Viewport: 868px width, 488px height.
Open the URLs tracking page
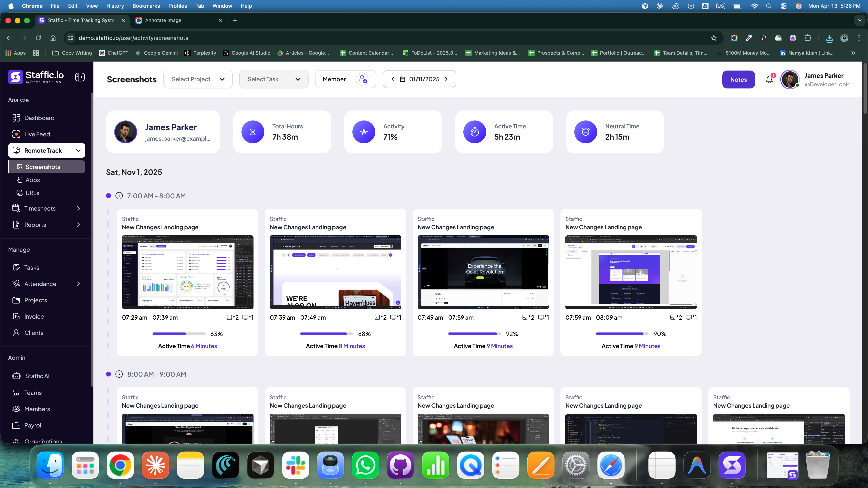click(x=32, y=193)
